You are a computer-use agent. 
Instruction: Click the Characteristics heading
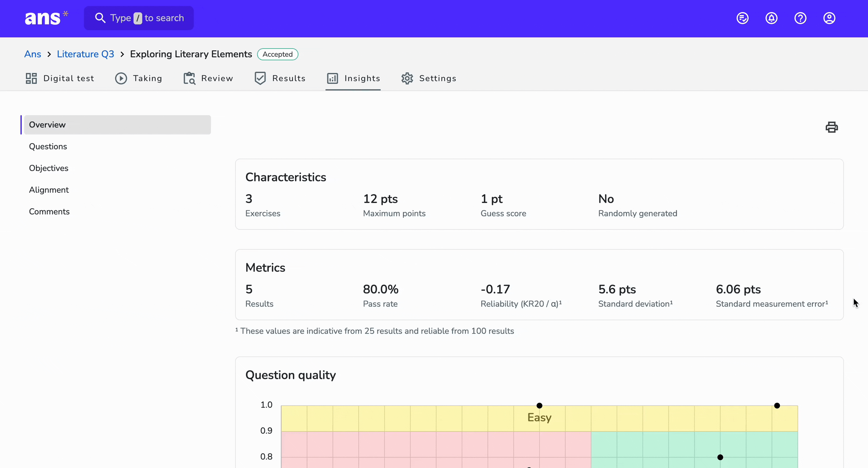tap(286, 177)
